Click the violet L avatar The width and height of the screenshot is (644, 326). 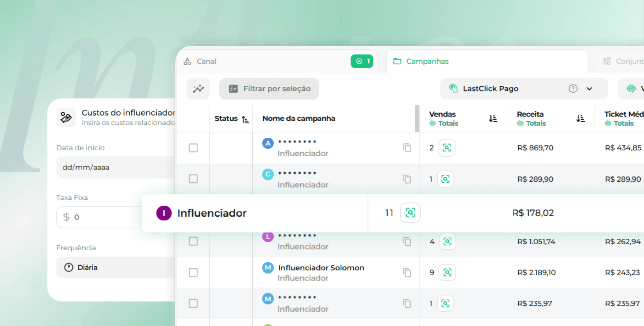coord(268,237)
